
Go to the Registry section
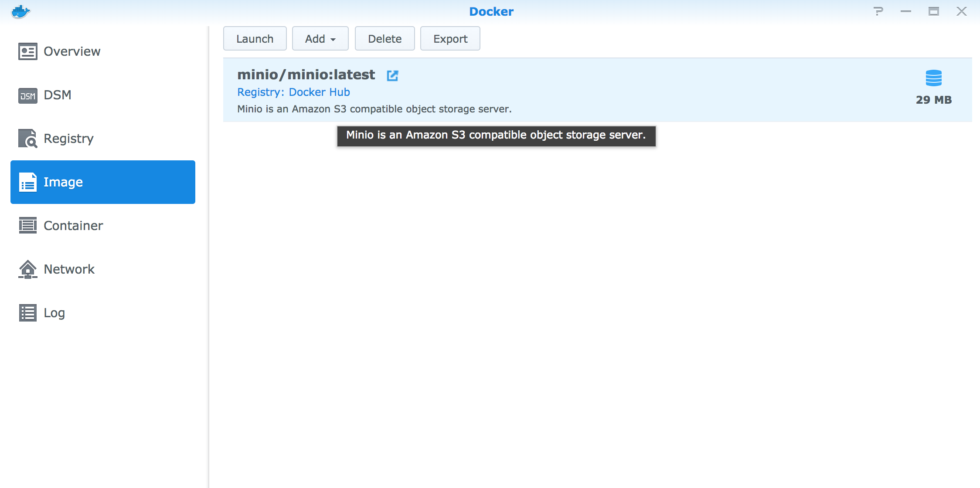point(68,139)
